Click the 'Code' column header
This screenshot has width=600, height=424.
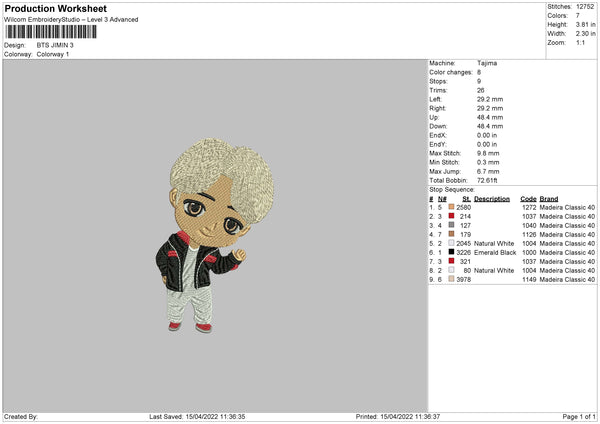tap(528, 199)
